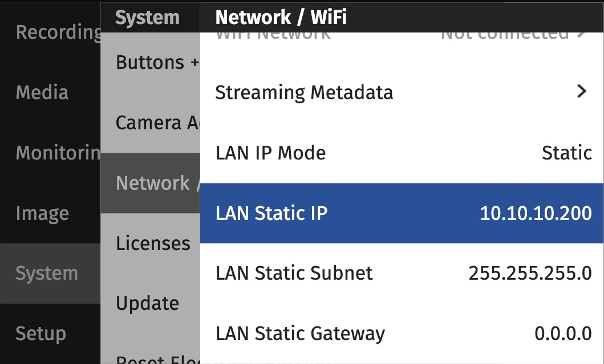Viewport: 604px width, 364px height.
Task: Open the Recording menu category
Action: (x=58, y=32)
